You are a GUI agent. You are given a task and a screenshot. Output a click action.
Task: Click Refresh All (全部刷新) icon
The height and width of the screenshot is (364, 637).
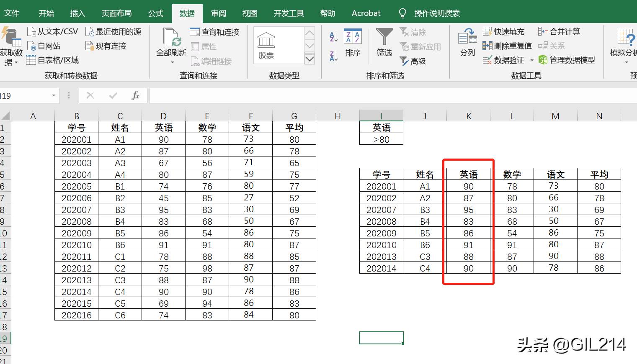172,37
